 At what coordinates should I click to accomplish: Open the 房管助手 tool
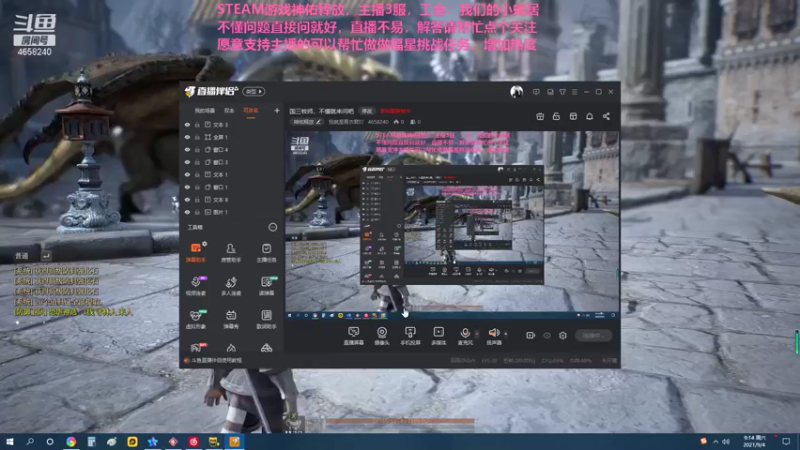(231, 252)
